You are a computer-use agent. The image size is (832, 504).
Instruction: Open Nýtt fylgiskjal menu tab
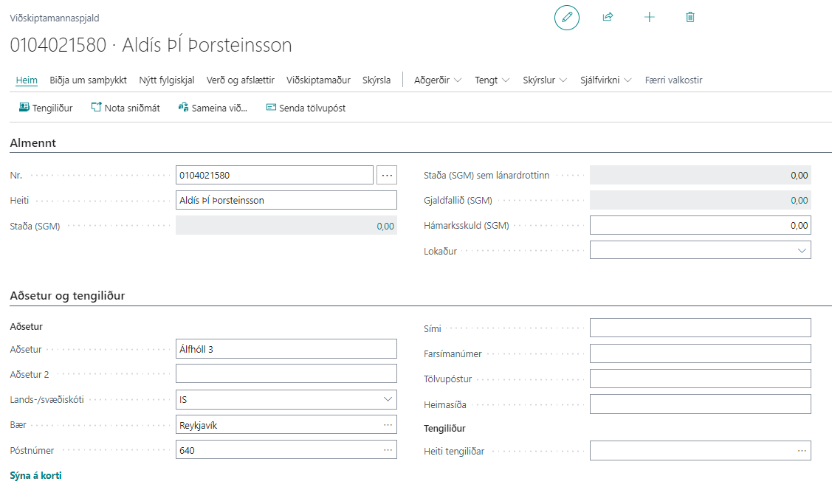pyautogui.click(x=167, y=80)
